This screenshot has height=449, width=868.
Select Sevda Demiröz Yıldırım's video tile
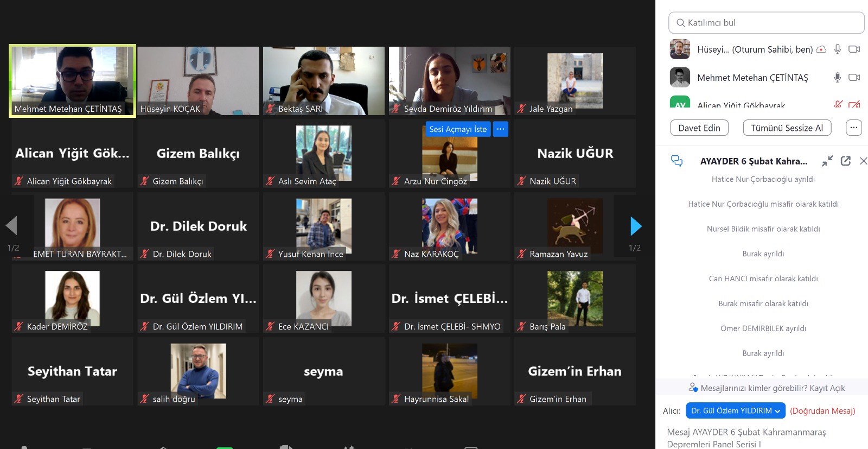coord(449,80)
